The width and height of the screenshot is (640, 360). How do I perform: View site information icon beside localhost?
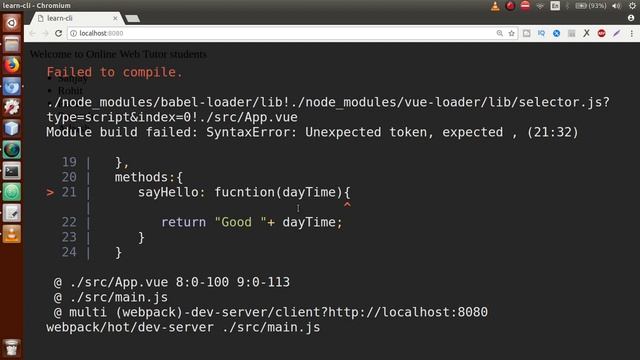tap(73, 33)
